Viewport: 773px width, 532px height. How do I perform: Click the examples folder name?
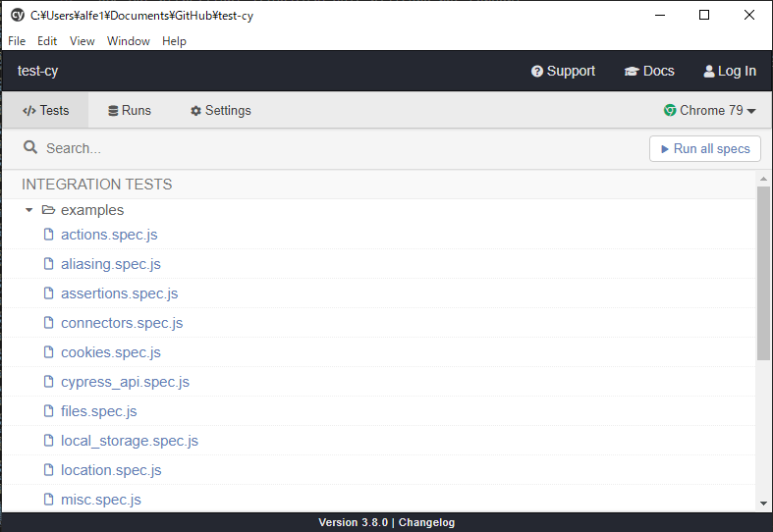click(92, 210)
